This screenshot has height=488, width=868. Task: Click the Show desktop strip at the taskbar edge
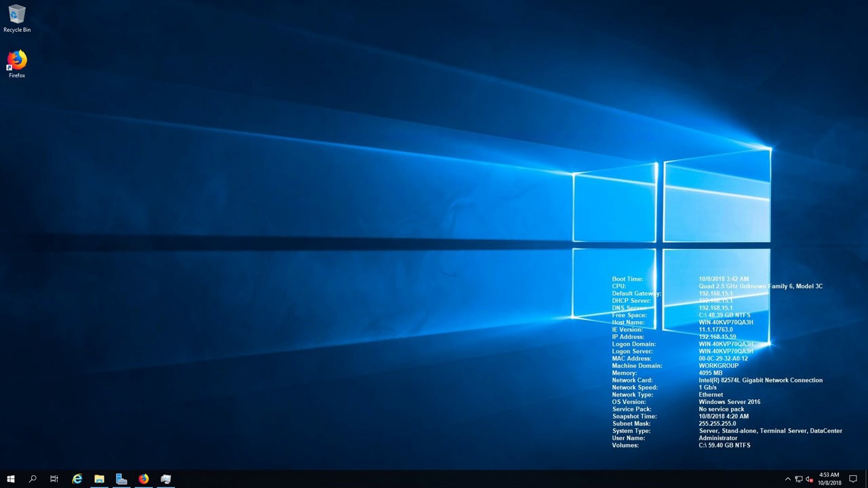pyautogui.click(x=867, y=479)
